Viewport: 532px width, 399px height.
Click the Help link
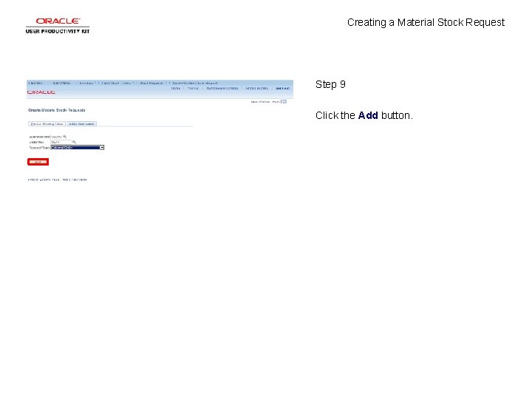276,101
